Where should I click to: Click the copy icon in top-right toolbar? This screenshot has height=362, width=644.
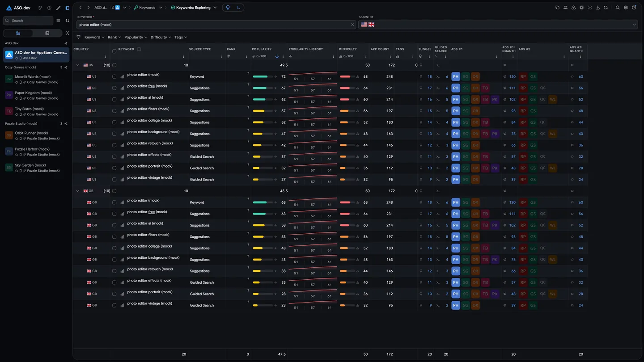(x=557, y=8)
